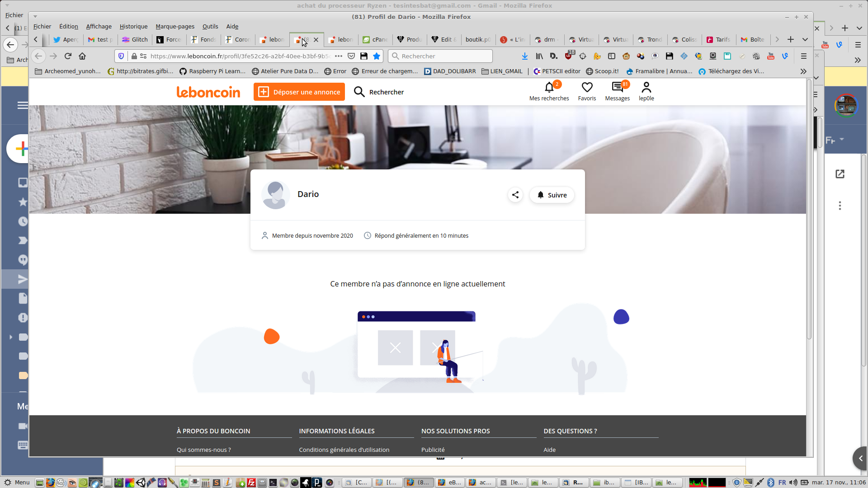Go to Firefox home page icon
Image resolution: width=868 pixels, height=488 pixels.
(x=82, y=56)
